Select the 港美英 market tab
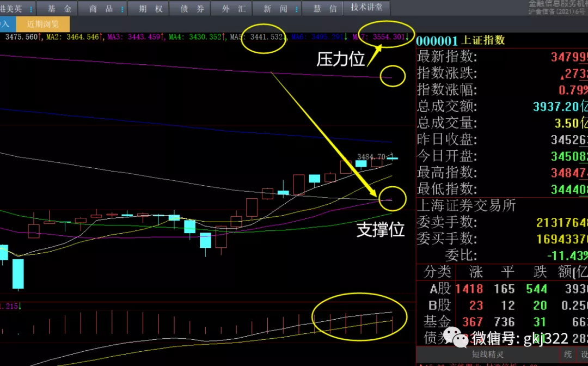 click(11, 9)
